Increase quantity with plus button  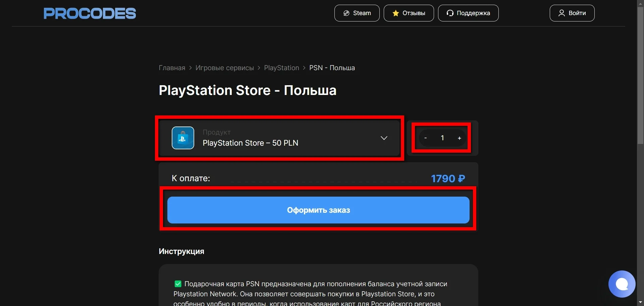click(x=459, y=138)
